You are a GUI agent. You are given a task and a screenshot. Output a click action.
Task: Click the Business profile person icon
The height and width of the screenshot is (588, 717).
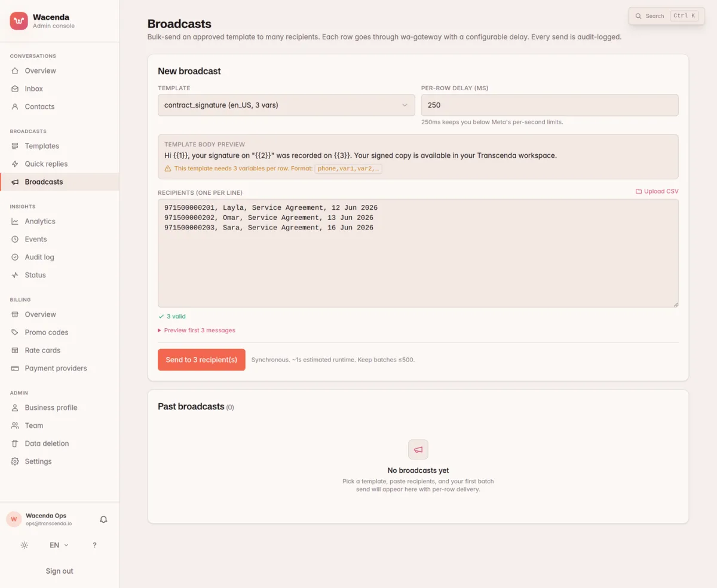(15, 408)
